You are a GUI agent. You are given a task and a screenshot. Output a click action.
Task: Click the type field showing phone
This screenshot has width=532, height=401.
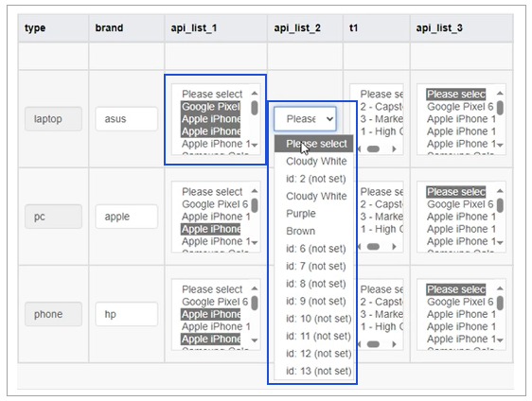(x=53, y=314)
